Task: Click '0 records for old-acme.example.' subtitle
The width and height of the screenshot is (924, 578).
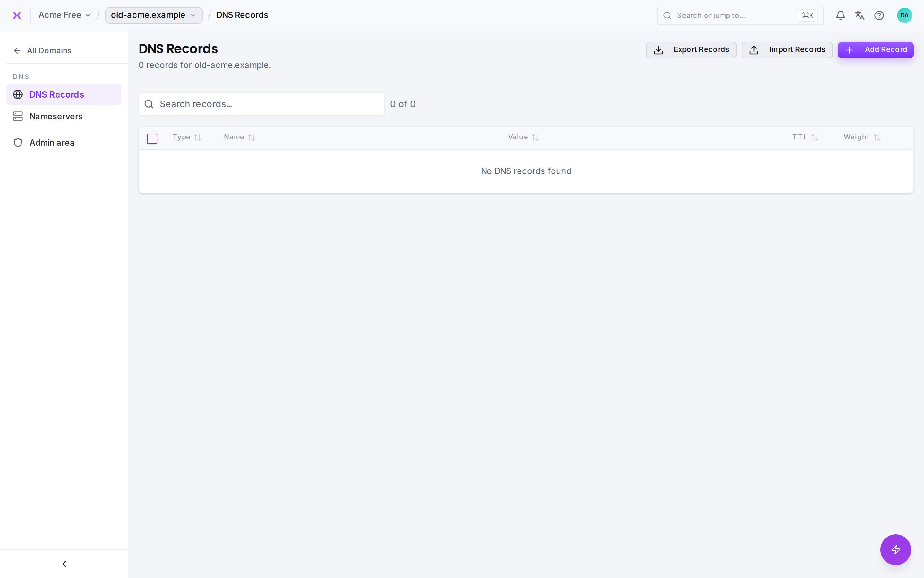Action: click(205, 65)
